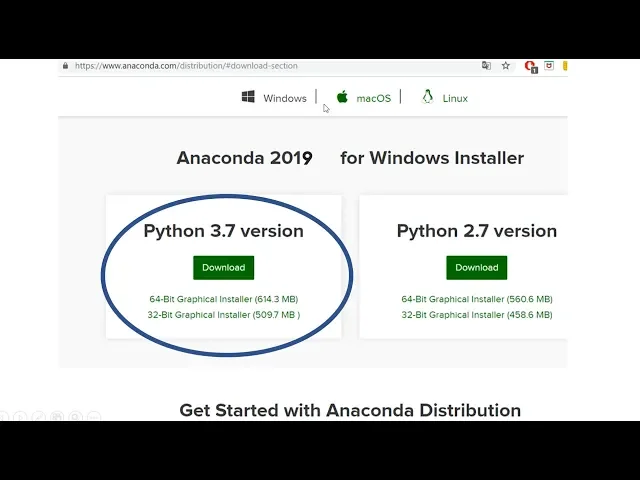Screen dimensions: 640x480
Task: Click the Apple macOS logo icon
Action: click(x=342, y=97)
